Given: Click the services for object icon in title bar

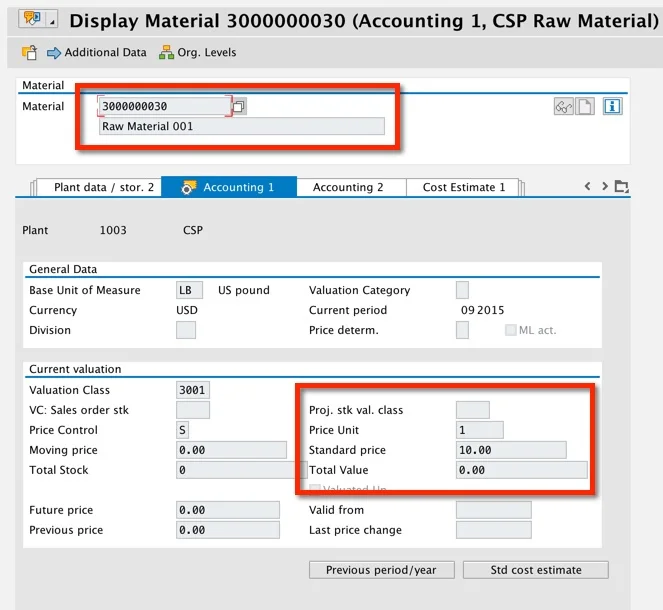Looking at the screenshot, I should 32,18.
